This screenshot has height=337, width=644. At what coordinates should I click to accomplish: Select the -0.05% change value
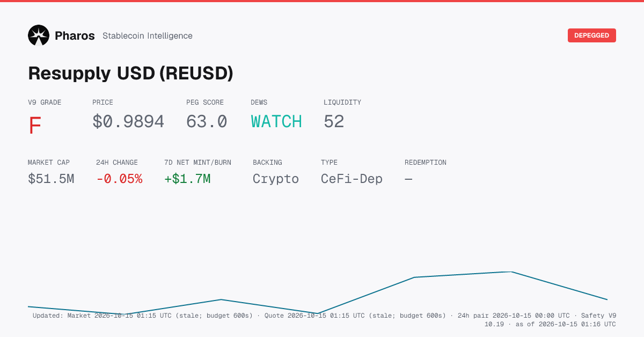pos(119,179)
